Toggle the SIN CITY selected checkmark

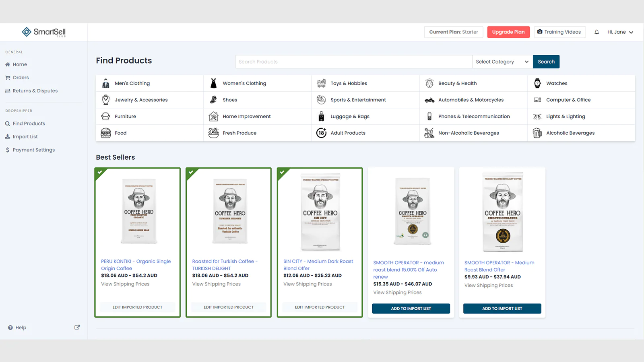(x=282, y=172)
